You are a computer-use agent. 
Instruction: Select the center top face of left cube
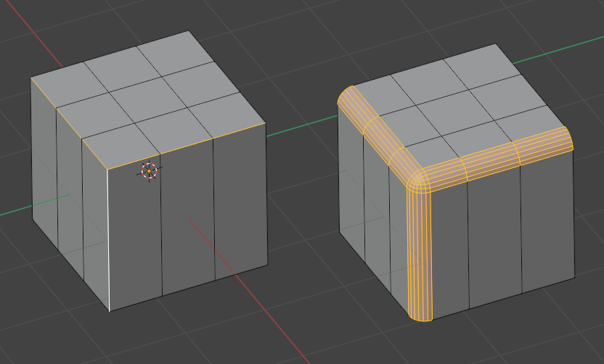(148, 100)
